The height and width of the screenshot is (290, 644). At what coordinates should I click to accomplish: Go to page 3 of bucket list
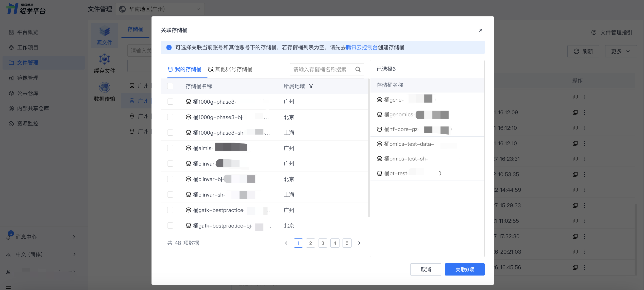coord(323,243)
